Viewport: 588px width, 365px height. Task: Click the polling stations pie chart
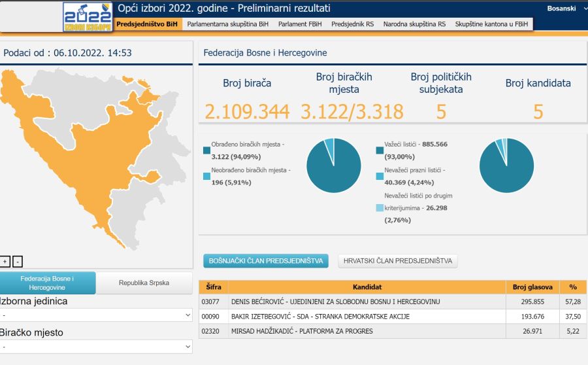pos(333,165)
